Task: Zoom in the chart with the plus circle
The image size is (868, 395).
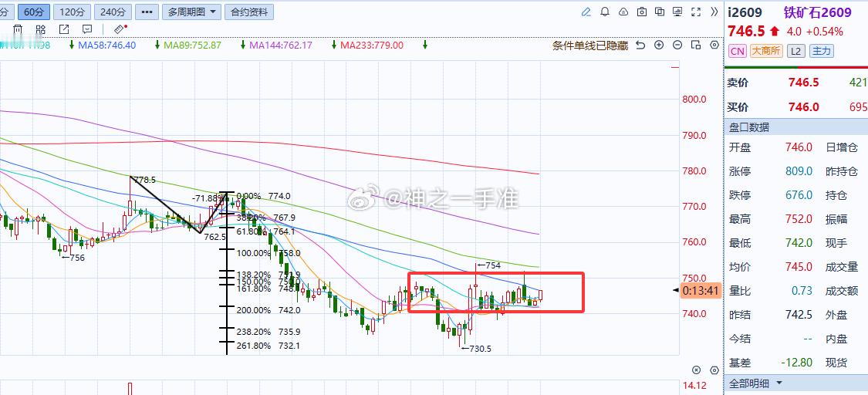Action: 659,46
